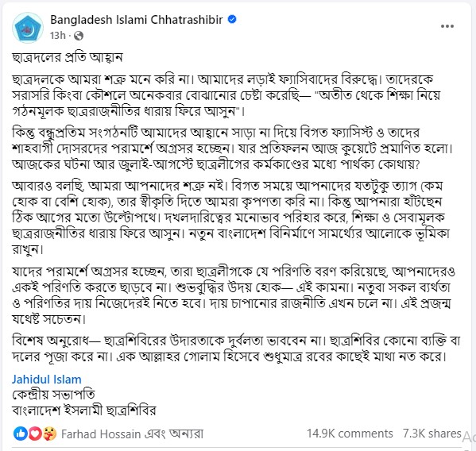Click the Chhatrashibir page profile picture
Screen dimensions: 476x451
tap(28, 28)
